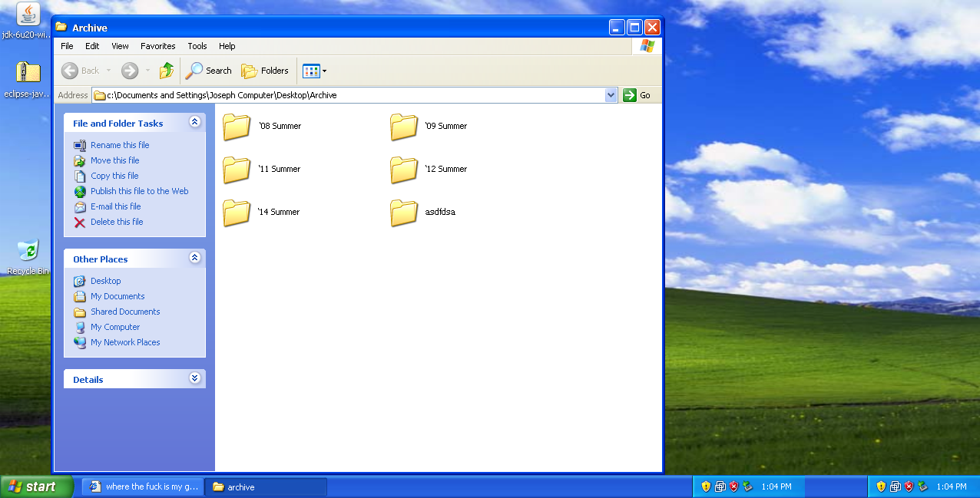Open My Documents in Other Places

[x=118, y=296]
